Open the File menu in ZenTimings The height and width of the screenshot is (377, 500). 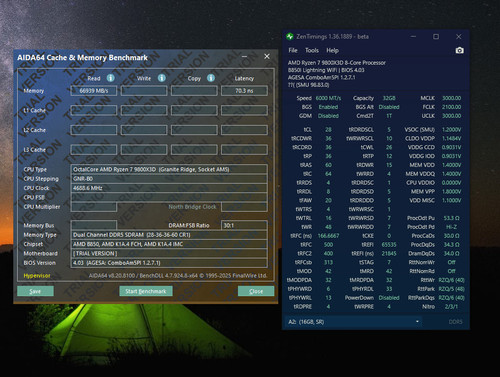293,50
